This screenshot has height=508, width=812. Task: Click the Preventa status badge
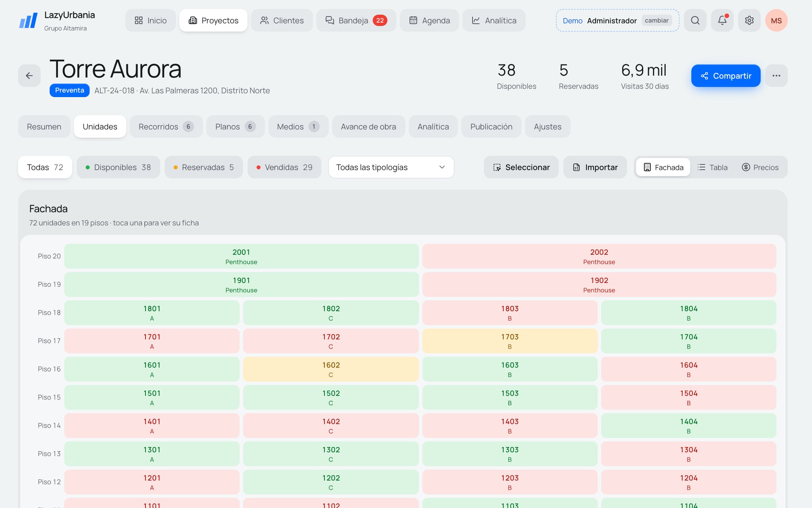[x=70, y=90]
